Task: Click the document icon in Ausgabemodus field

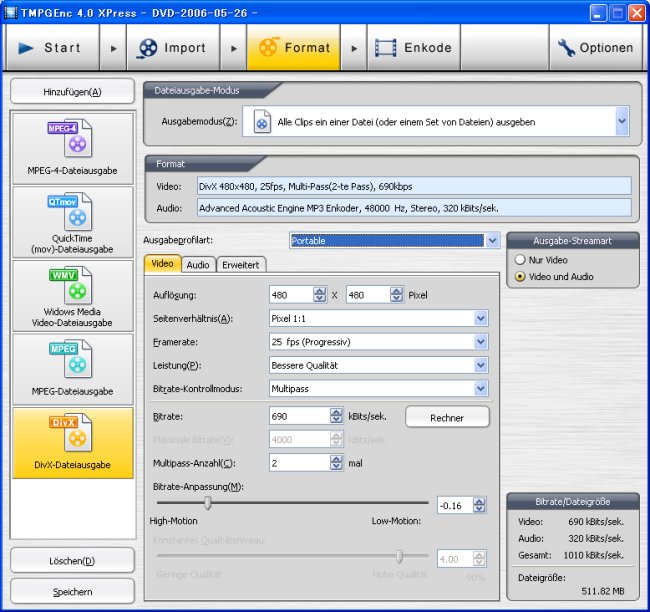Action: pyautogui.click(x=262, y=121)
